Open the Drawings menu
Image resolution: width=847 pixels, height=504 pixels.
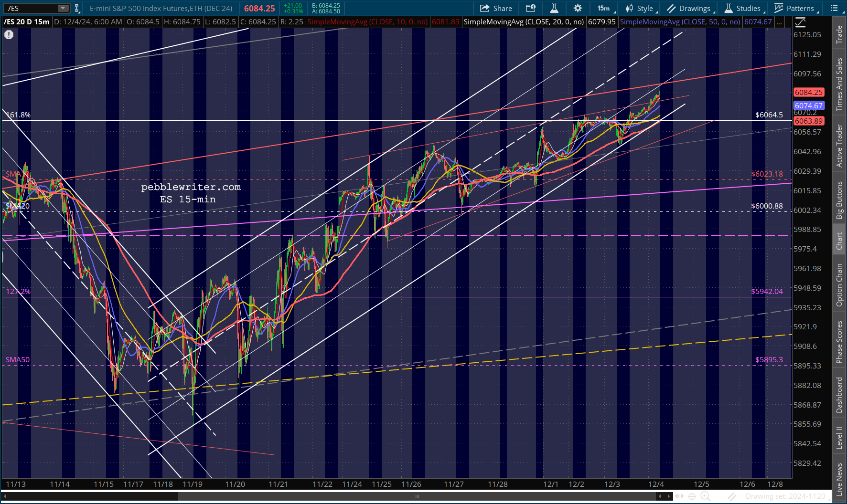point(691,8)
